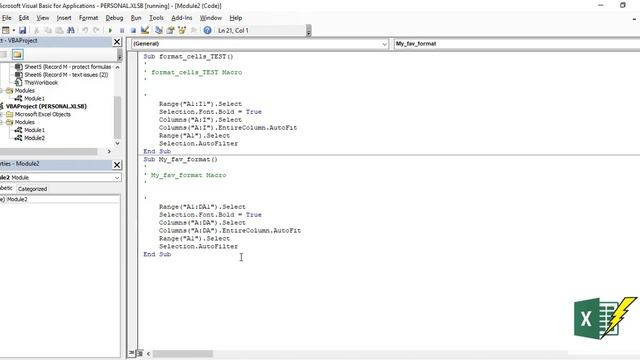Open the Edit menu
The height and width of the screenshot is (360, 640).
(24, 18)
